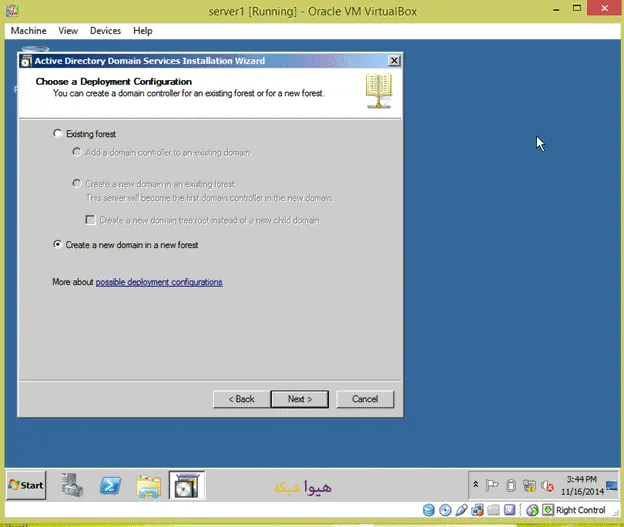This screenshot has width=624, height=527.
Task: Click the VirtualBox video capture icon
Action: click(x=509, y=510)
